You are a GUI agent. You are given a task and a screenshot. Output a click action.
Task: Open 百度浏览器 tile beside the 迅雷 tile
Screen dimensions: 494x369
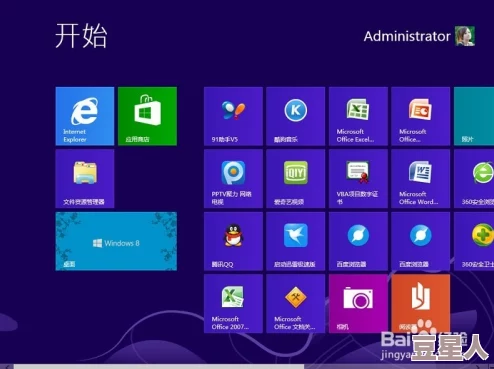358,241
